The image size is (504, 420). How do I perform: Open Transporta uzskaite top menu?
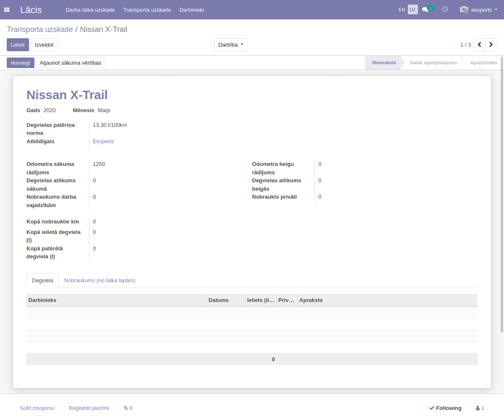(147, 10)
